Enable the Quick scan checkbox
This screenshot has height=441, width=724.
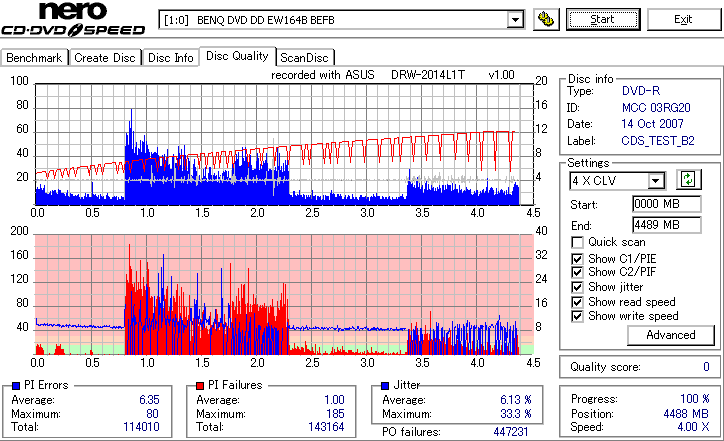point(577,242)
